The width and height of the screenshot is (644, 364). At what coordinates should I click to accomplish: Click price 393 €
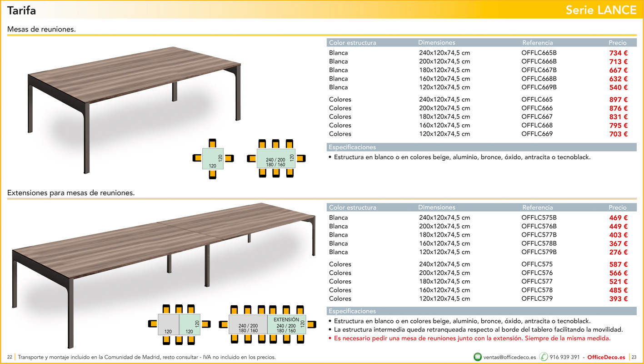[619, 299]
